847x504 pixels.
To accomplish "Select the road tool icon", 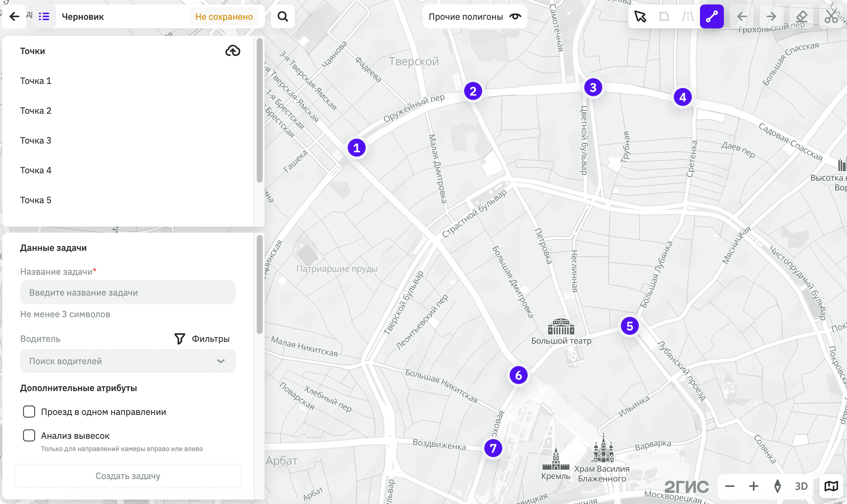I will click(x=688, y=16).
